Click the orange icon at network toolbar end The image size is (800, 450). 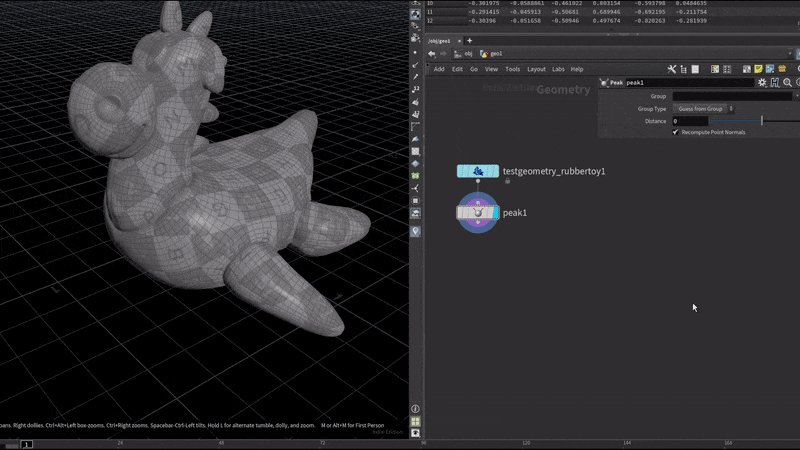782,69
